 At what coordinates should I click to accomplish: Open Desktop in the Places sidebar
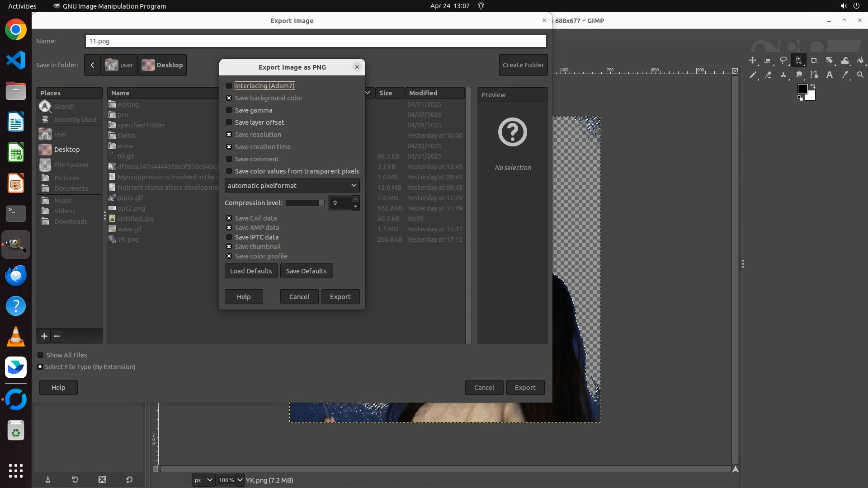point(66,150)
